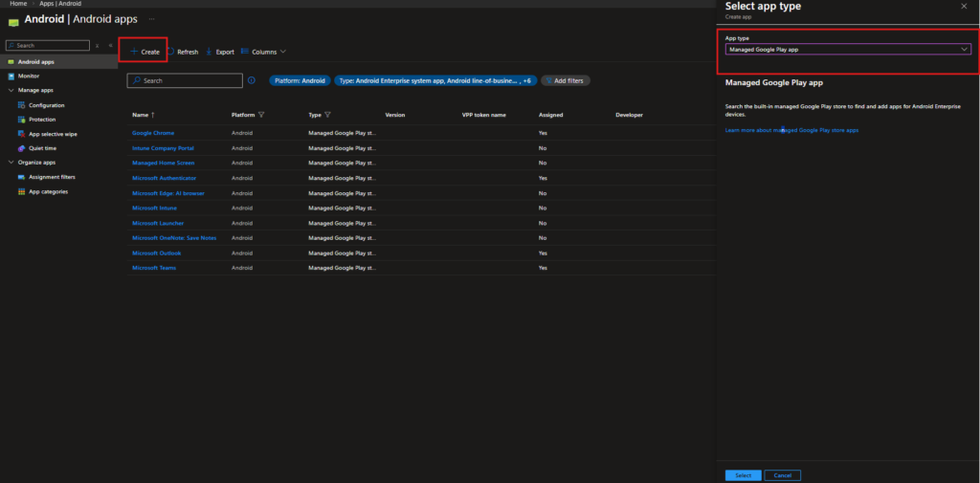Open Quiet time settings

coord(43,148)
